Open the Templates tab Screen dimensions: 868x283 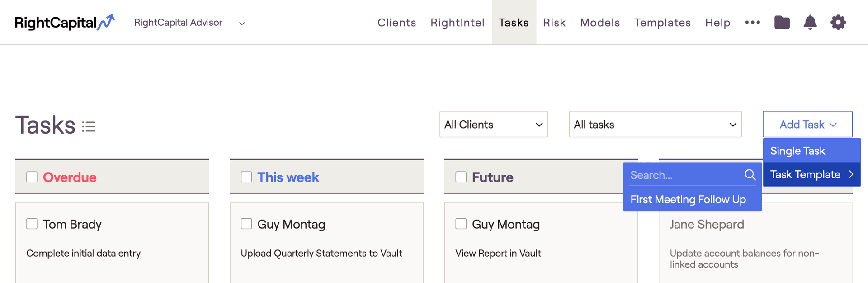click(662, 23)
